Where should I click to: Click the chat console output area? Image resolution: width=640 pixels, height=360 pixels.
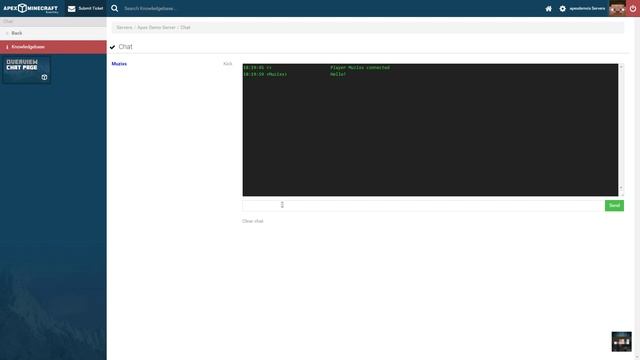[430, 130]
